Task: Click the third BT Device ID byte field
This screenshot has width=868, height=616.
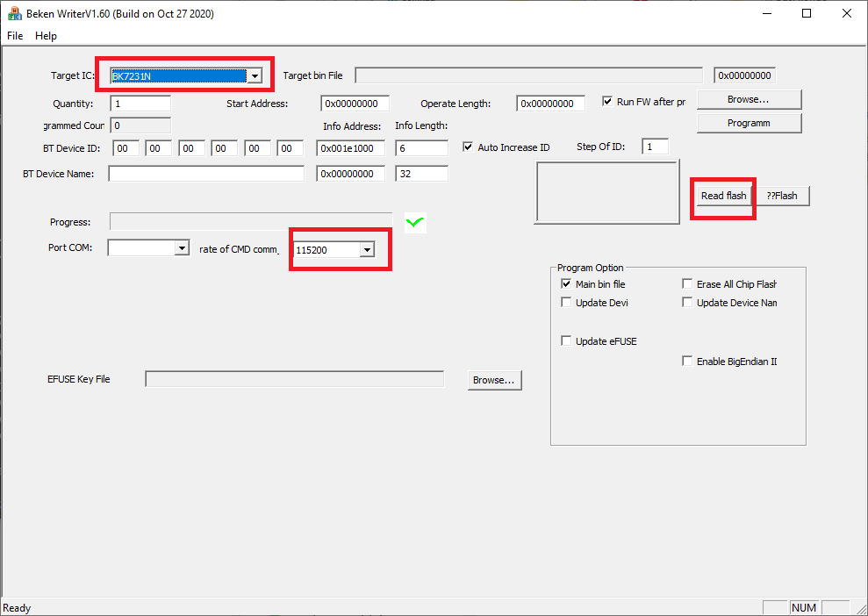Action: pyautogui.click(x=191, y=148)
